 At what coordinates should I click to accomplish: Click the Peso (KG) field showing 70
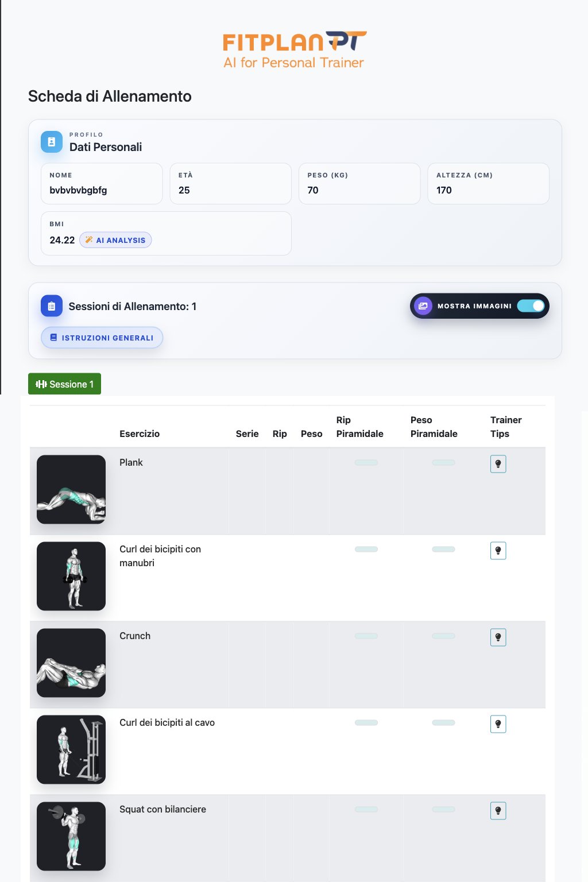[359, 184]
